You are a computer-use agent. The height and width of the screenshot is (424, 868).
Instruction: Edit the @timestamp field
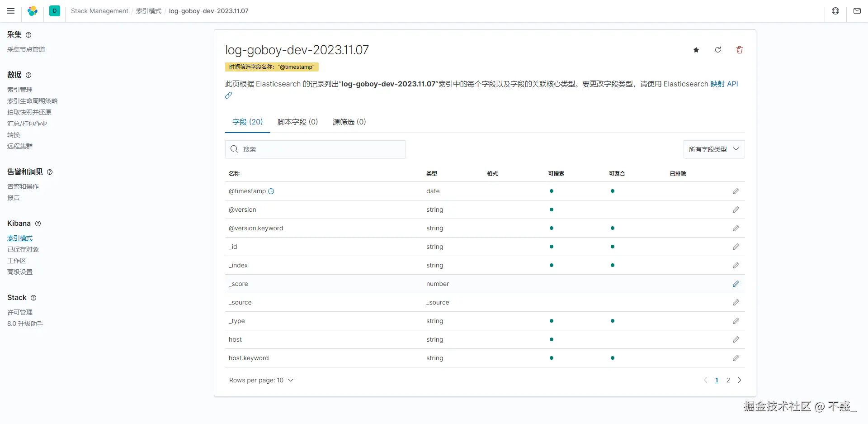(736, 191)
